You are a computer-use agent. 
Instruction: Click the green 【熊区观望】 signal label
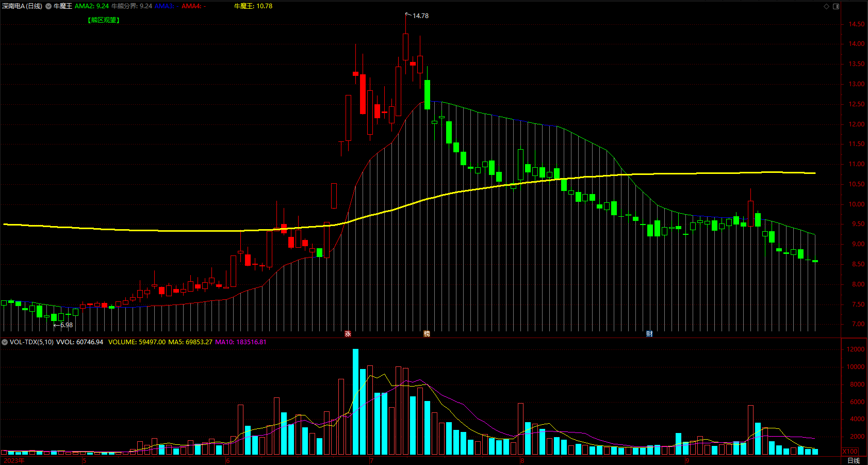tap(104, 20)
